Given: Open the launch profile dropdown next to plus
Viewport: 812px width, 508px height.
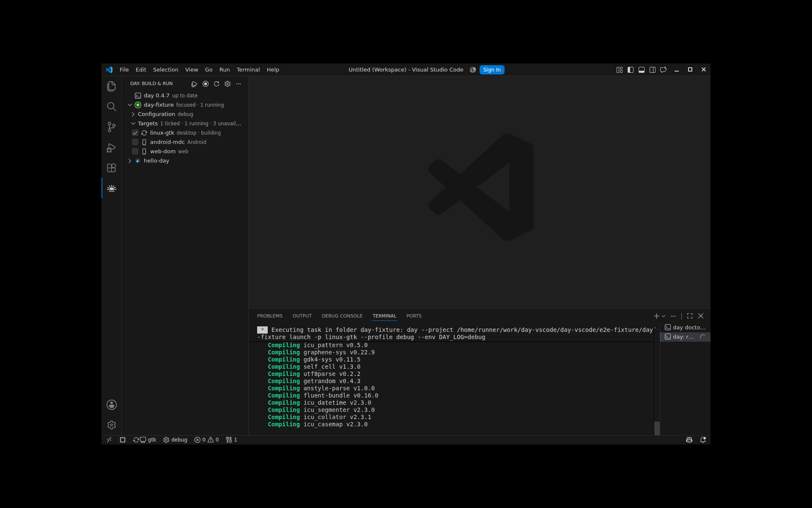Looking at the screenshot, I should 664,316.
